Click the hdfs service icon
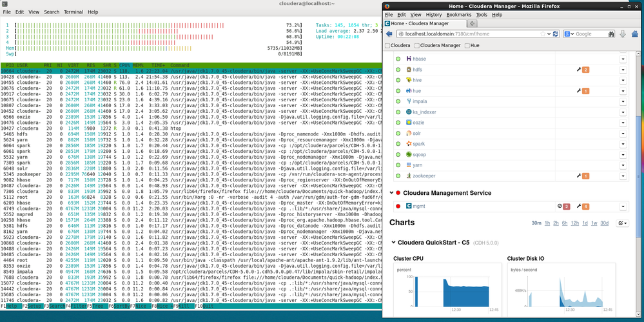Image resolution: width=644 pixels, height=322 pixels. pyautogui.click(x=409, y=70)
